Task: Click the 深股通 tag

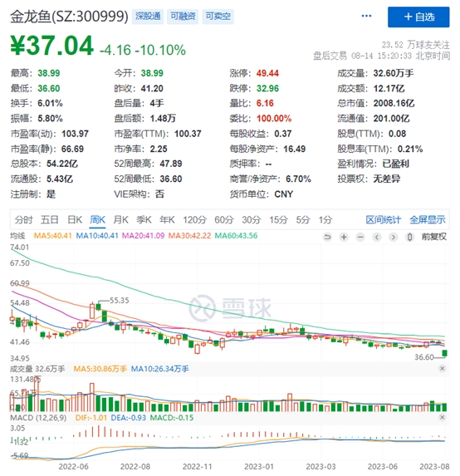Action: coord(148,16)
